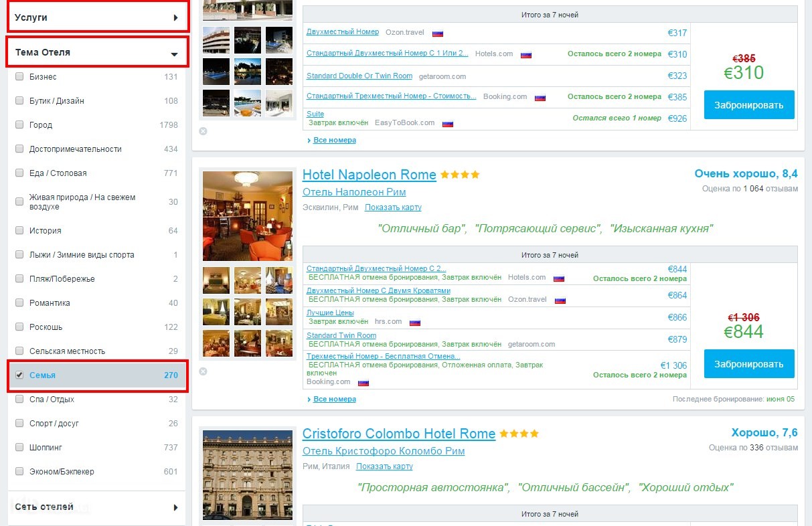812x526 pixels.
Task: Click the Russian flag icon beside Ozon.travel €317
Action: point(438,33)
